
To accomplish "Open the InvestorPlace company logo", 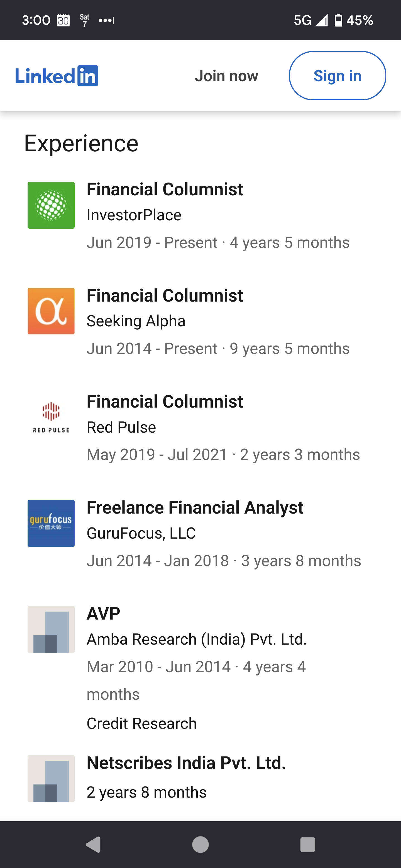I will point(51,205).
